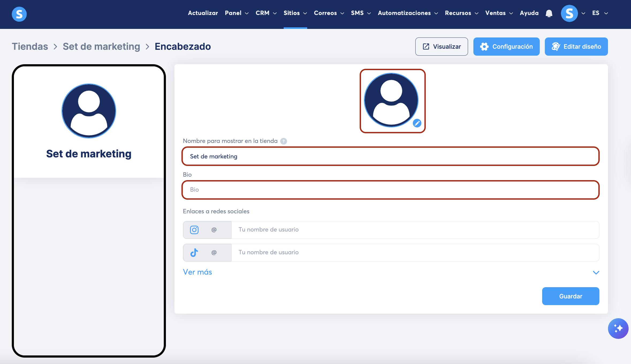Screen dimensions: 631x364
Task: Open the CRM dropdown menu
Action: pyautogui.click(x=266, y=13)
